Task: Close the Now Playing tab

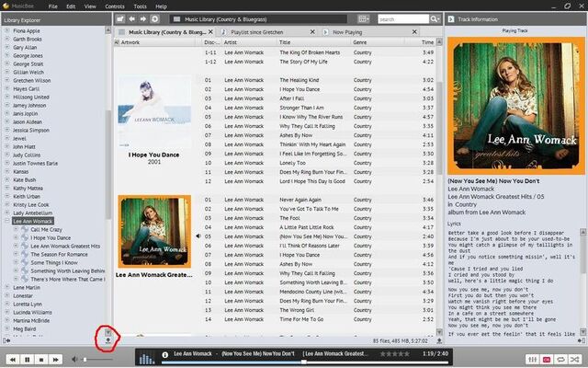Action: click(414, 32)
